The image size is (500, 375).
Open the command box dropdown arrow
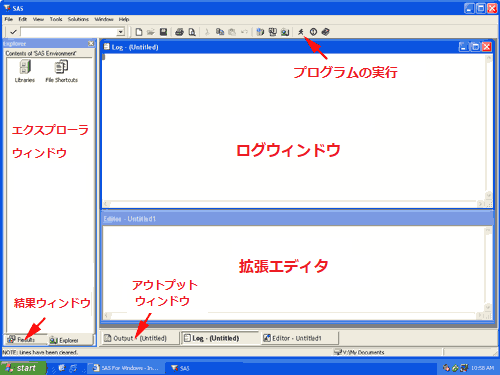[120, 32]
